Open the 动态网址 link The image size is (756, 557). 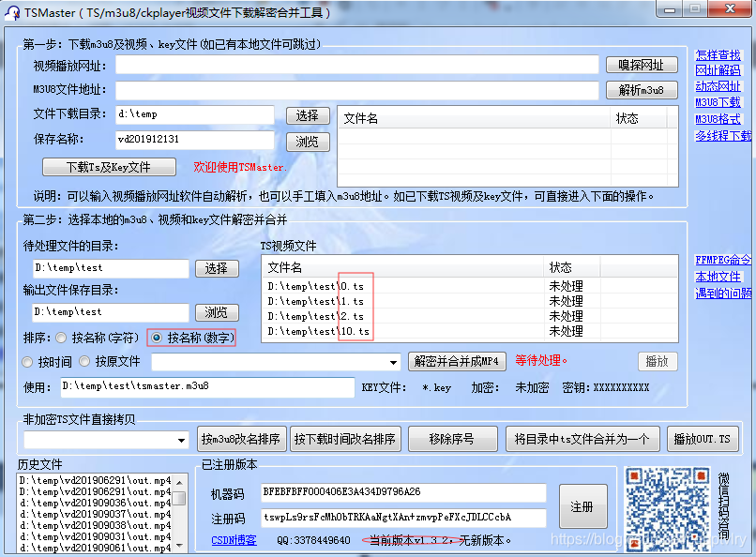pyautogui.click(x=718, y=86)
